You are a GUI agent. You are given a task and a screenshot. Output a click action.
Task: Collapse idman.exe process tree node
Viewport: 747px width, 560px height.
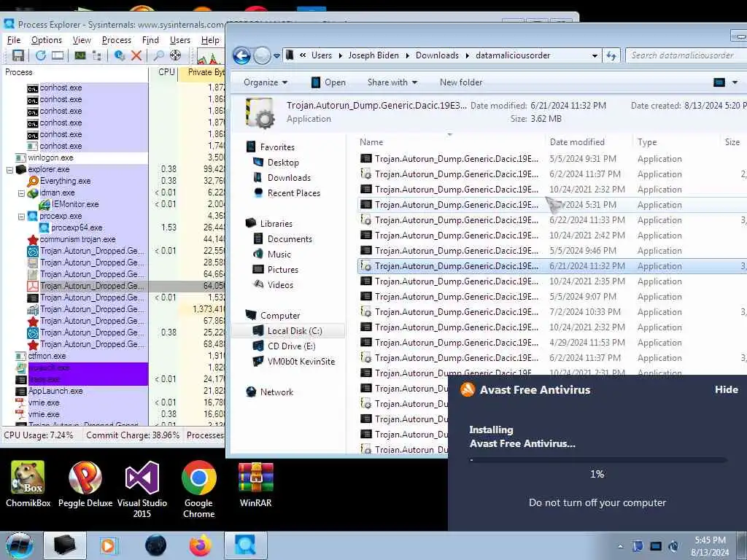pyautogui.click(x=21, y=192)
